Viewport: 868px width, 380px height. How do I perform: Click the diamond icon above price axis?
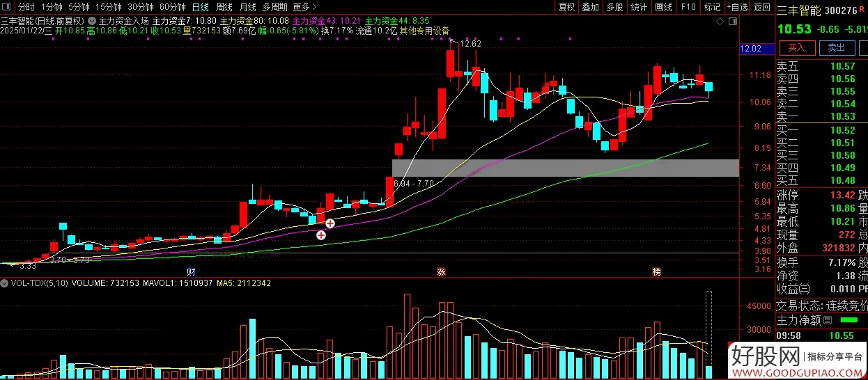[720, 22]
